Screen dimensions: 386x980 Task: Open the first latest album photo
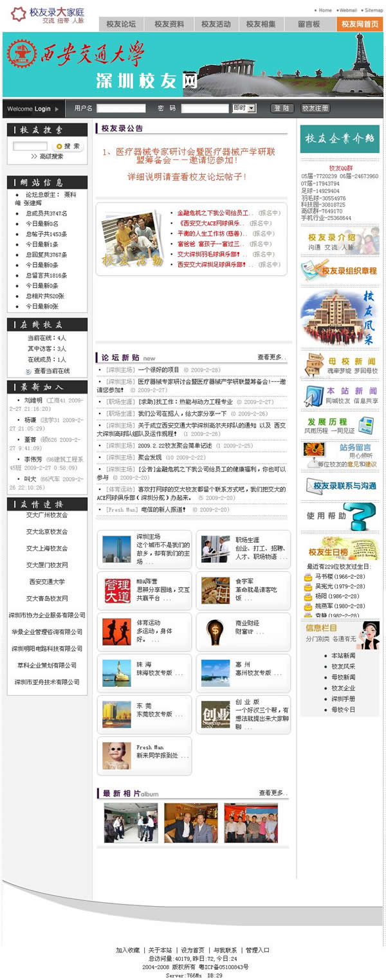tap(131, 822)
